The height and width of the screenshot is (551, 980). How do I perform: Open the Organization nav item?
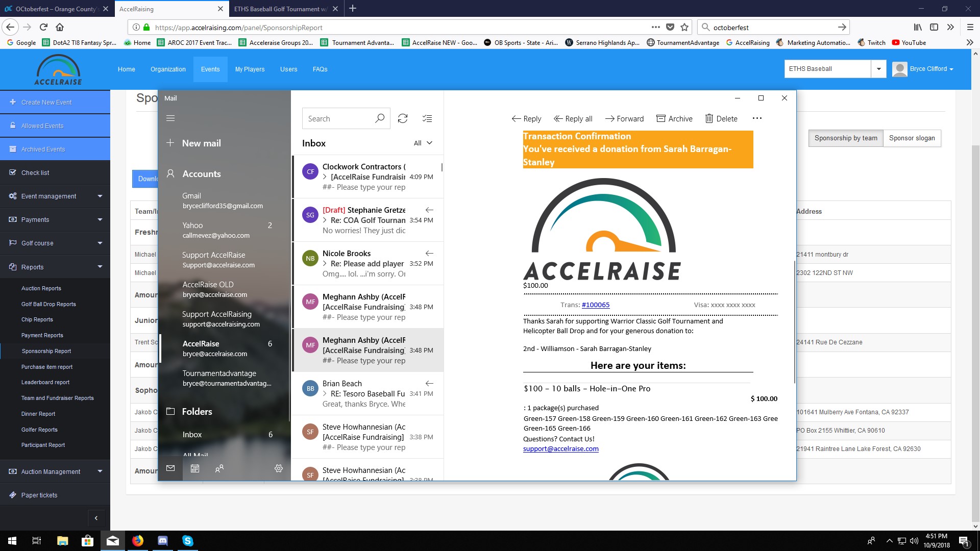pyautogui.click(x=168, y=69)
